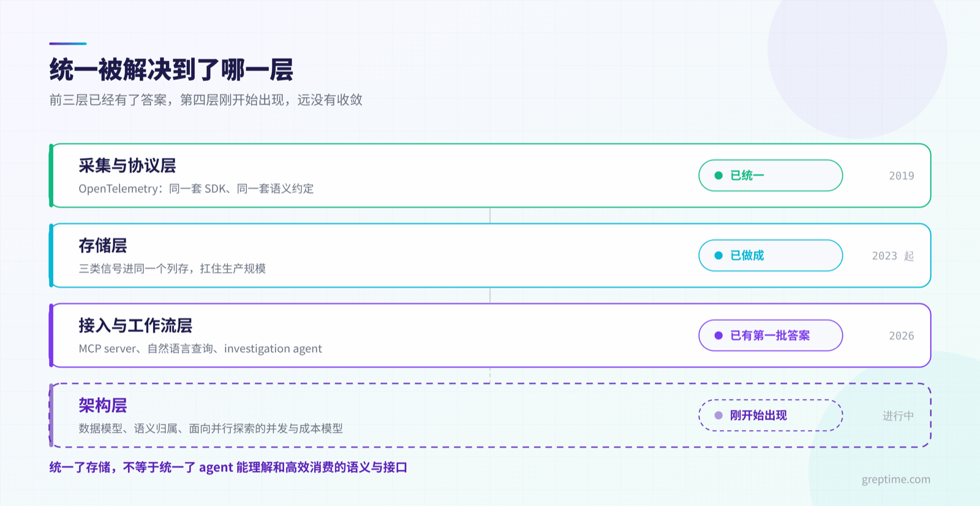Click the green dot beside 已统一

[718, 176]
